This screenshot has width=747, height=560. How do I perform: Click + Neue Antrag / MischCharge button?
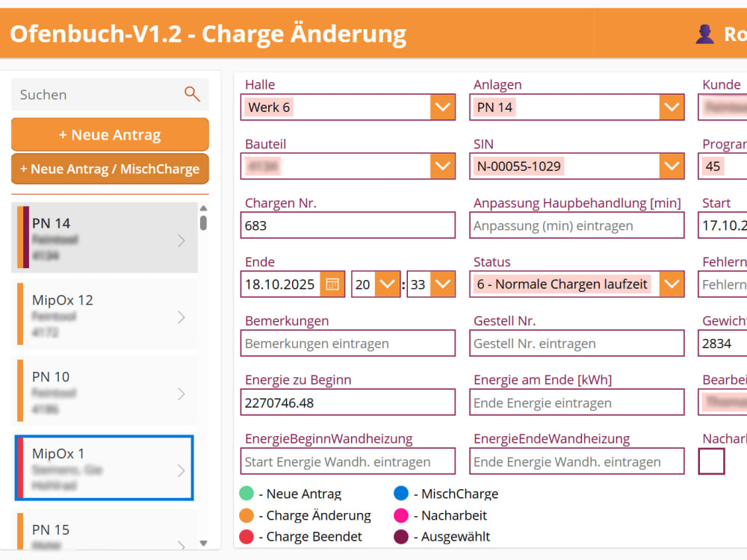(x=110, y=169)
